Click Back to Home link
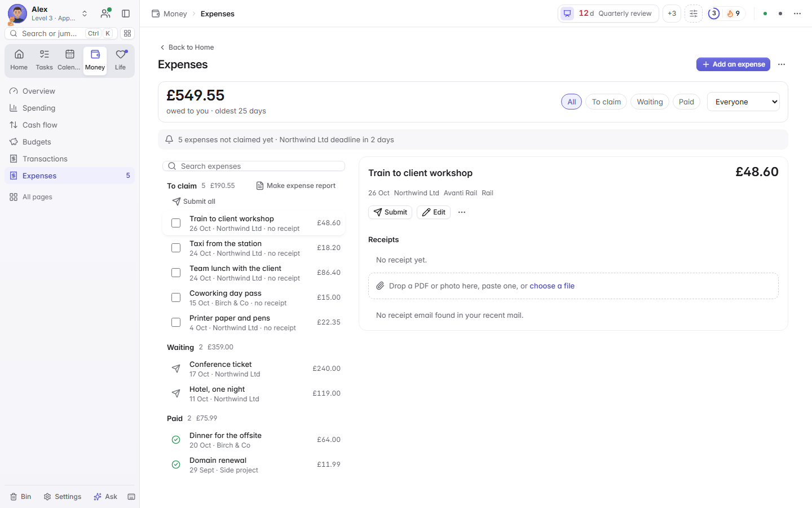This screenshot has height=508, width=812. (187, 47)
